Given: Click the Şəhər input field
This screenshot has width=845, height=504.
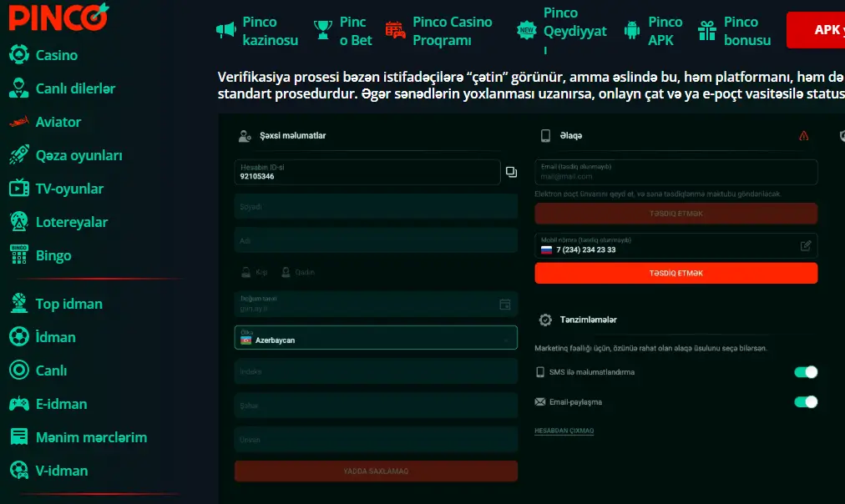Looking at the screenshot, I should [376, 406].
